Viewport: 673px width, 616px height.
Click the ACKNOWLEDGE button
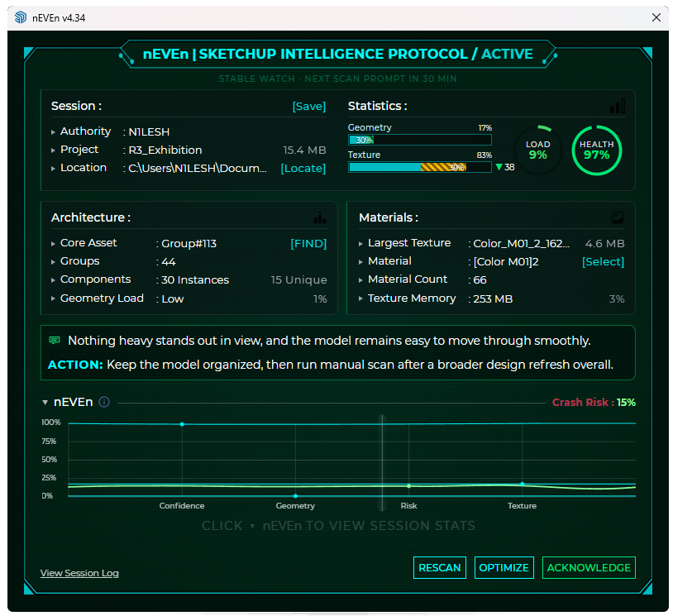589,567
